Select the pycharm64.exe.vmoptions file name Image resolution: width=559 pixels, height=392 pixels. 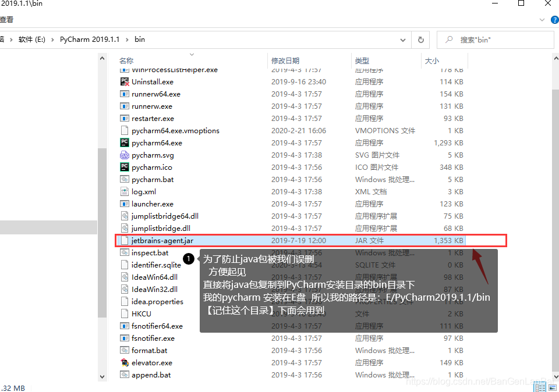coord(175,131)
